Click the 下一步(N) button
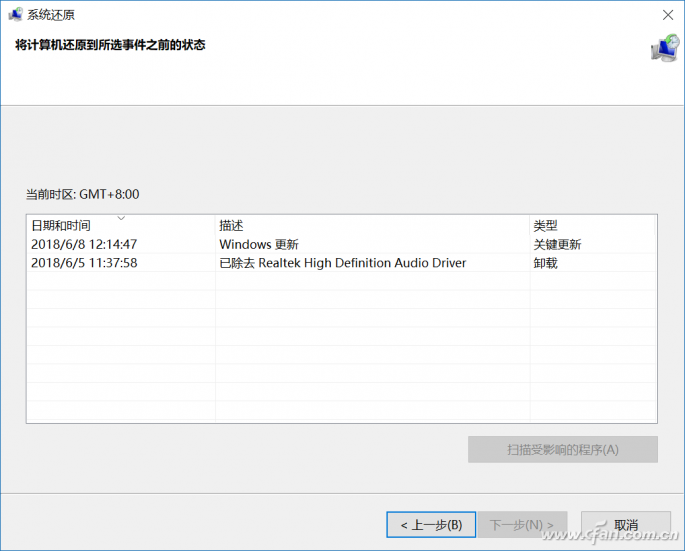Image resolution: width=685 pixels, height=551 pixels. 522,524
